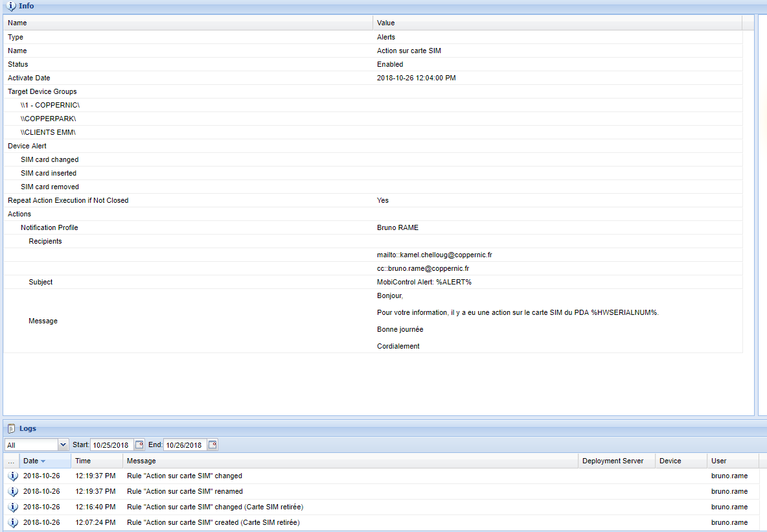The image size is (767, 532).
Task: Click info icon of the renamed rule log
Action: (x=13, y=491)
